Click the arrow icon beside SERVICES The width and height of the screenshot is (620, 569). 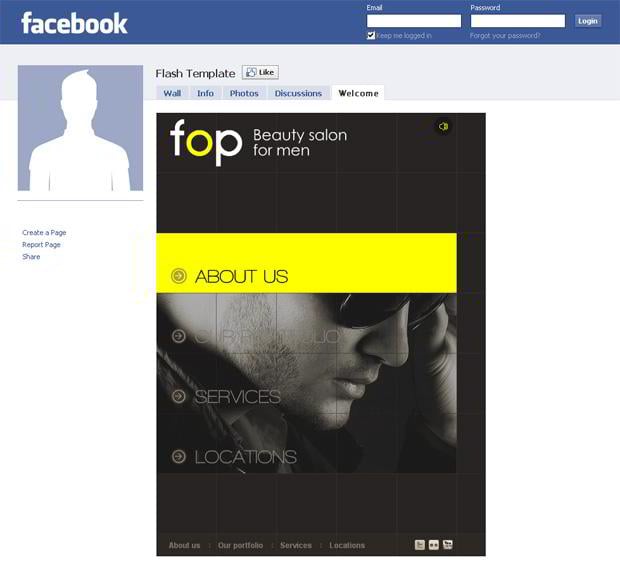click(x=179, y=396)
